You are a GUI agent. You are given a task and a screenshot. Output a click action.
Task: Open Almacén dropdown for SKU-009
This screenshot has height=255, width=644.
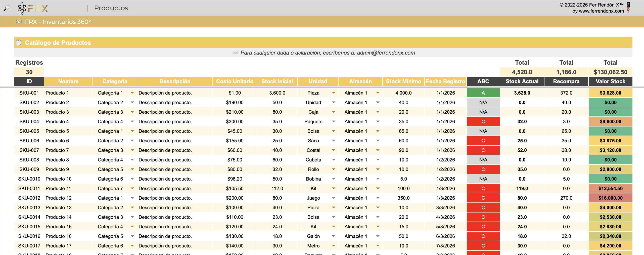378,169
